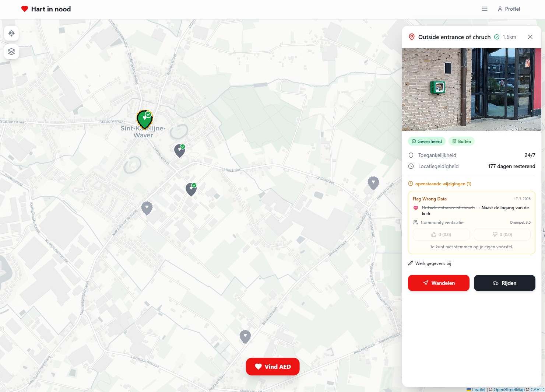Viewport: 545px width, 392px height.
Task: Click the locate-me crosshair icon
Action: pyautogui.click(x=11, y=33)
